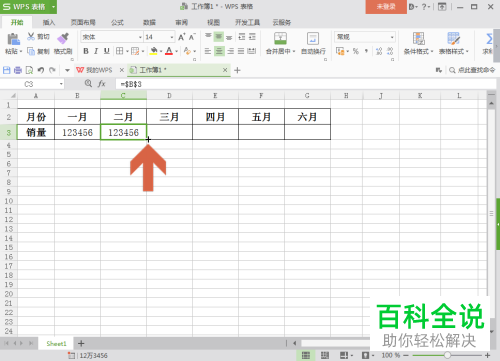The height and width of the screenshot is (361, 500).
Task: Add a new document tab
Action: (x=237, y=70)
